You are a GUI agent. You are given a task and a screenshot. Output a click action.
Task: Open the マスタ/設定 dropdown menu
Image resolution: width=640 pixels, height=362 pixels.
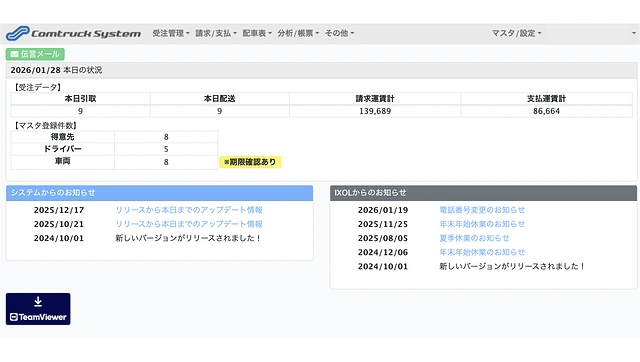(x=516, y=33)
